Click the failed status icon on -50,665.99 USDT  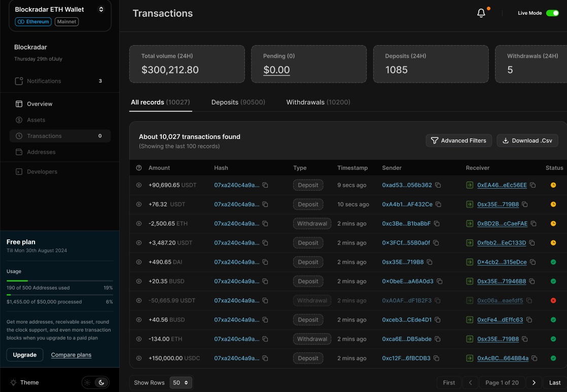pyautogui.click(x=553, y=301)
